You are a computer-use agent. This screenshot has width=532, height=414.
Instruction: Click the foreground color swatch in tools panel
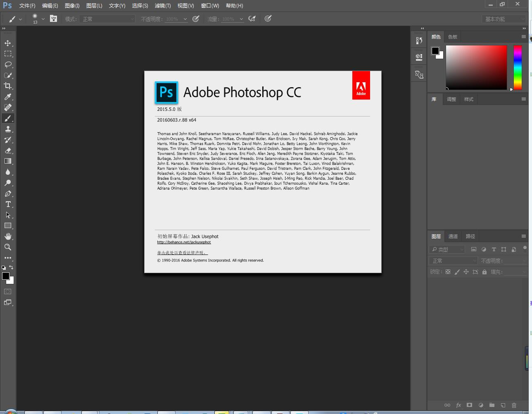(5, 276)
